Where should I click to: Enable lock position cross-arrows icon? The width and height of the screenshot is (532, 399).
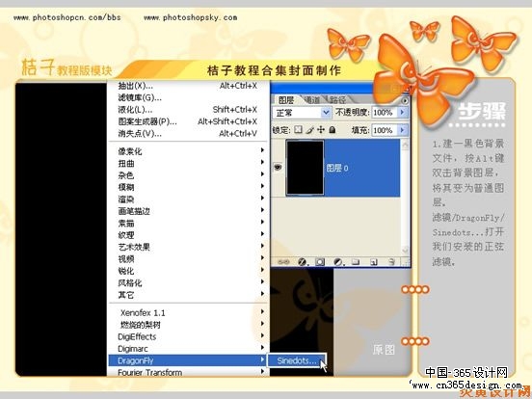tap(321, 129)
